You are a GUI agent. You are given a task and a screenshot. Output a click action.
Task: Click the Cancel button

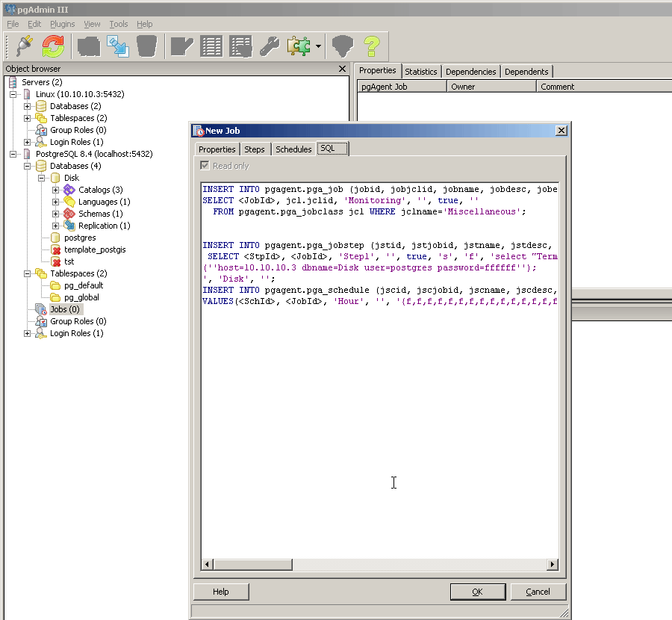coord(538,592)
